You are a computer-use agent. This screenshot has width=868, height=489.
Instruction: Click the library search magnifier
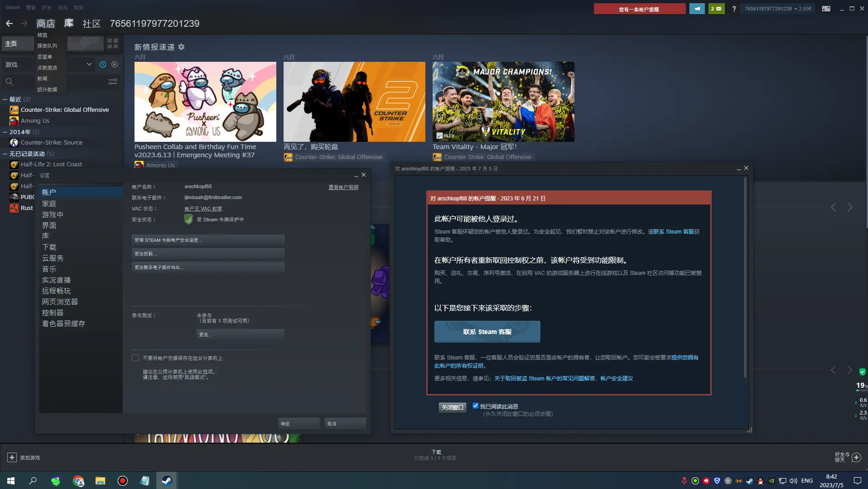point(9,81)
